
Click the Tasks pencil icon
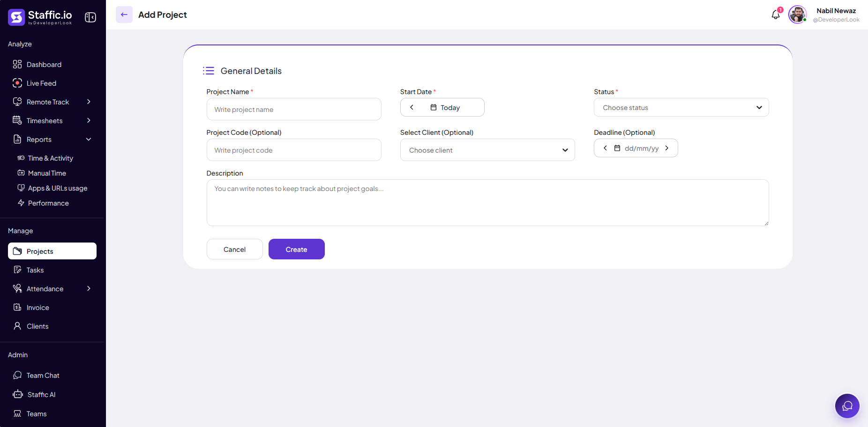[17, 270]
